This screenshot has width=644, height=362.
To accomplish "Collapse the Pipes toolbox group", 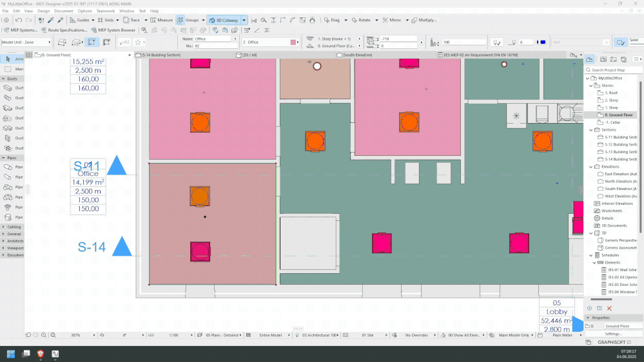I will point(3,158).
